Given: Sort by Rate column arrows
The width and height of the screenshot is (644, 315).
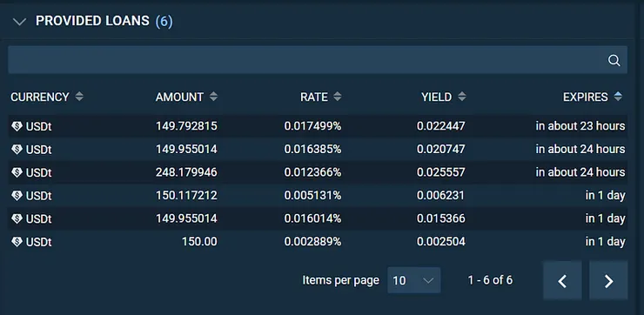Looking at the screenshot, I should point(337,97).
